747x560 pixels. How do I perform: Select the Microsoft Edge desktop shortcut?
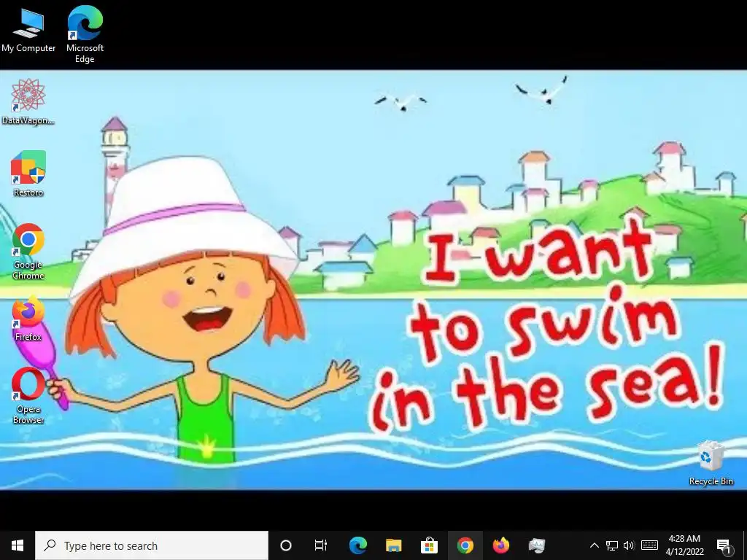coord(85,34)
